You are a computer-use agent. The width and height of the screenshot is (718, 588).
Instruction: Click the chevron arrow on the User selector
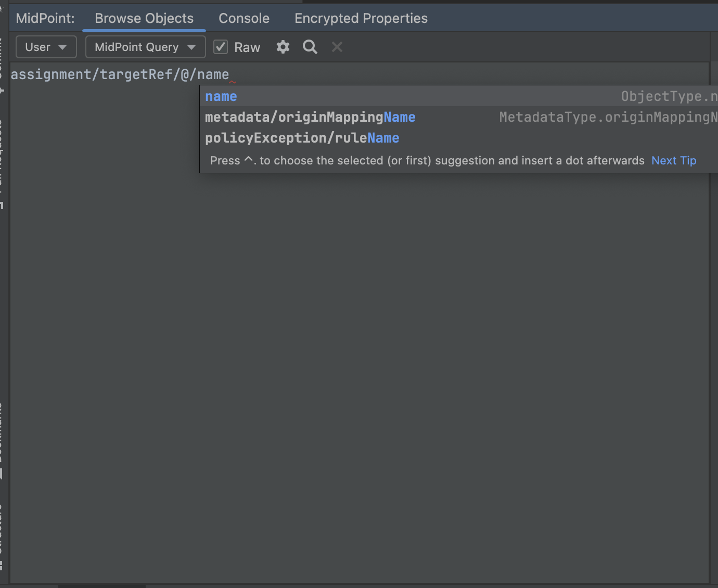[62, 47]
